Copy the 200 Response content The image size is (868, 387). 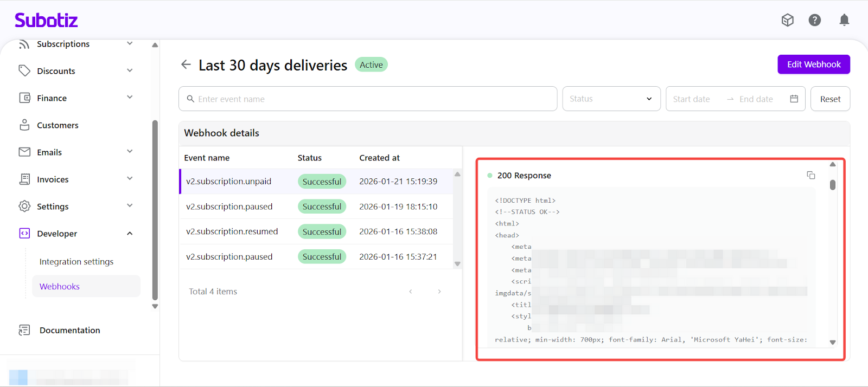pyautogui.click(x=810, y=175)
